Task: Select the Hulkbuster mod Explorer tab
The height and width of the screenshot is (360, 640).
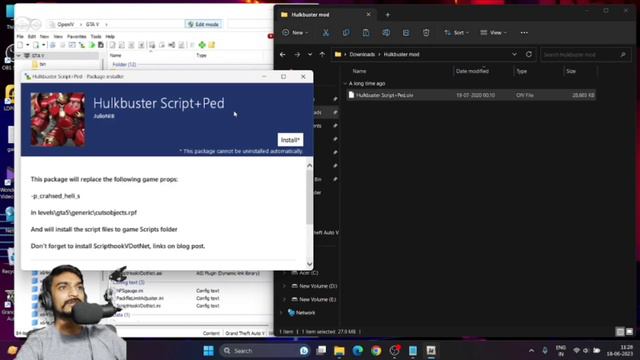Action: coord(325,15)
